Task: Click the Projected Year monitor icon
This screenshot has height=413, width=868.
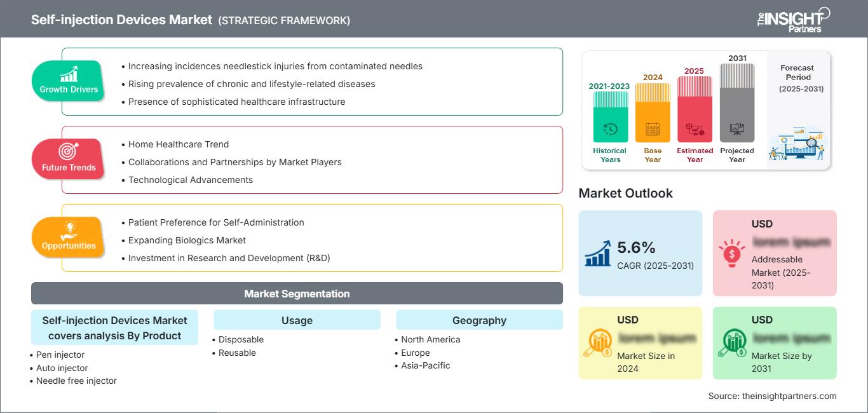Action: [737, 128]
